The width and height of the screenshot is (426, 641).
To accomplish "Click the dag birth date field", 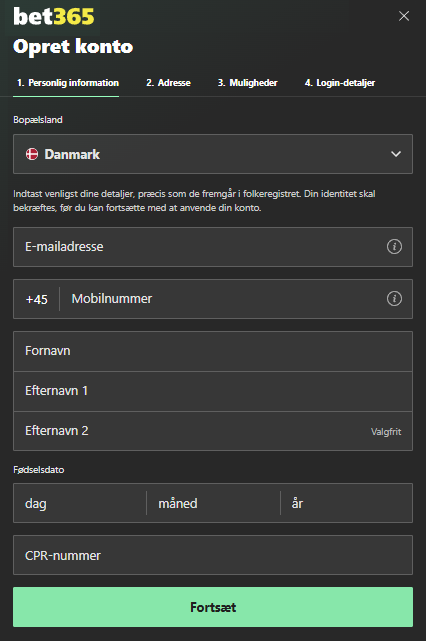I will [x=80, y=503].
